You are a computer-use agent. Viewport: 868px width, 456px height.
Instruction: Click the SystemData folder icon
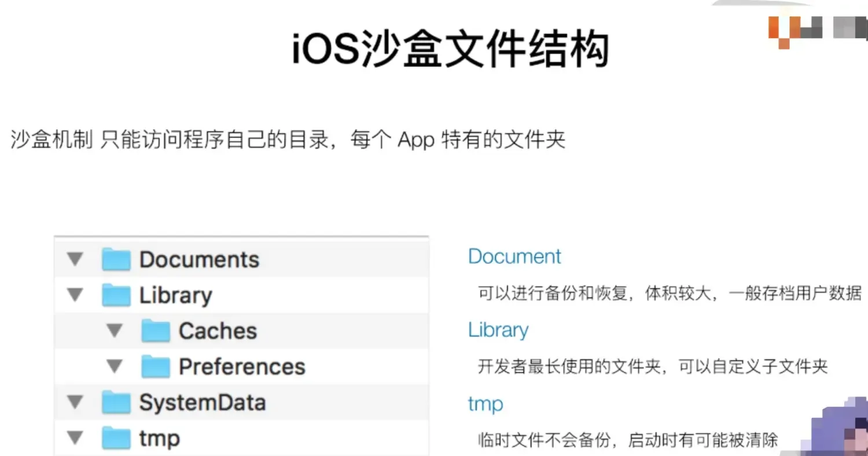click(x=116, y=402)
